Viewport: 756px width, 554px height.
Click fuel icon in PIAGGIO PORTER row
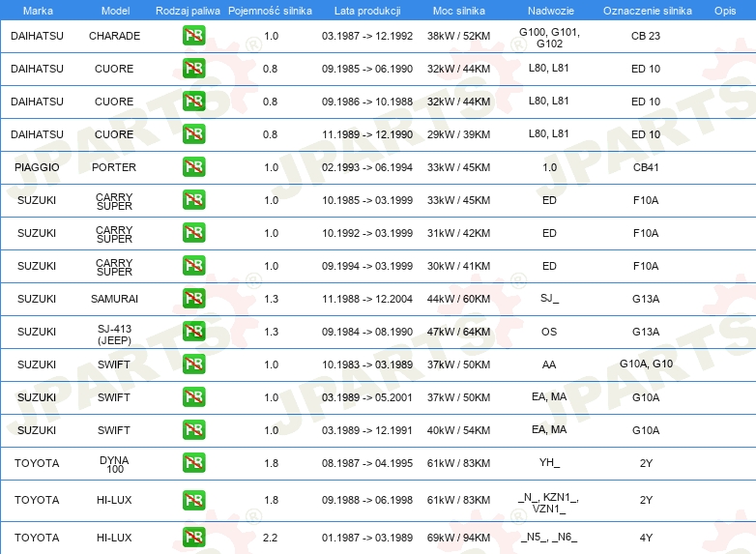193,166
